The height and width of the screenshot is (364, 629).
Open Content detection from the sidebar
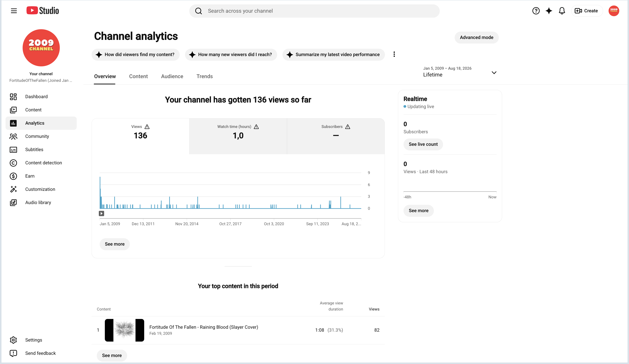click(x=41, y=163)
